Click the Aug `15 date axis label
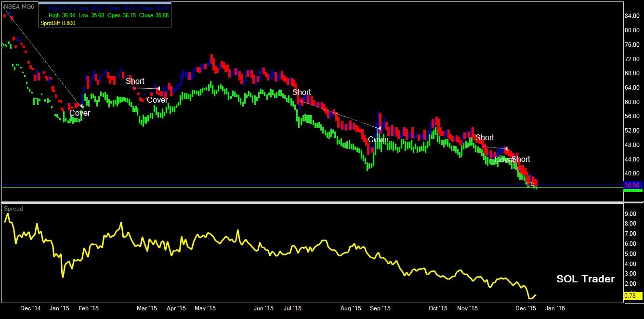This screenshot has width=644, height=319. tap(351, 308)
